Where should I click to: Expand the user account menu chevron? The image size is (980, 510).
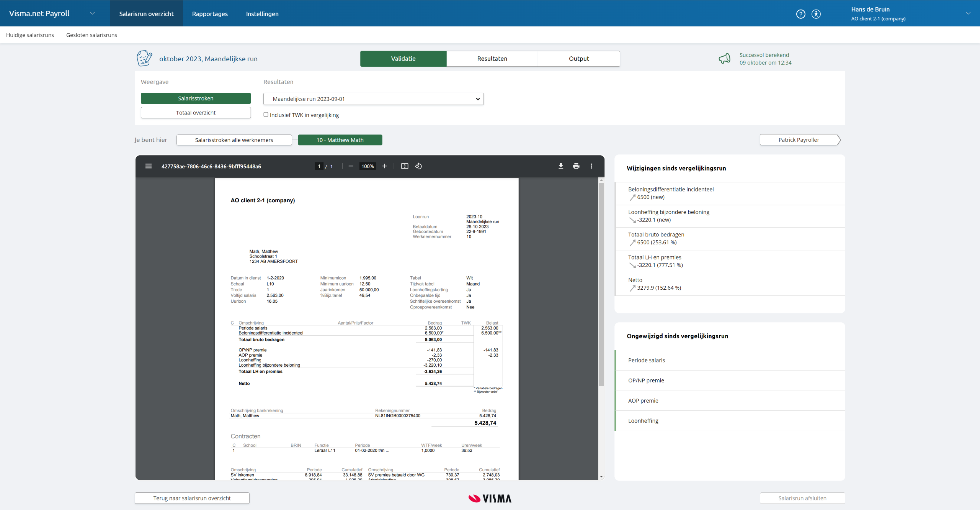(968, 13)
